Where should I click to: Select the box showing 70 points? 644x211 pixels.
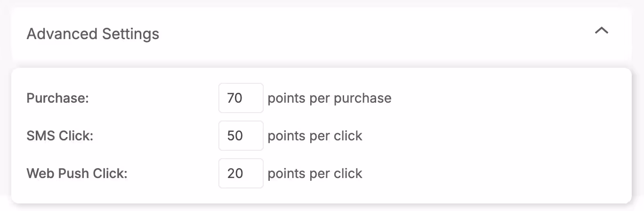(x=241, y=98)
